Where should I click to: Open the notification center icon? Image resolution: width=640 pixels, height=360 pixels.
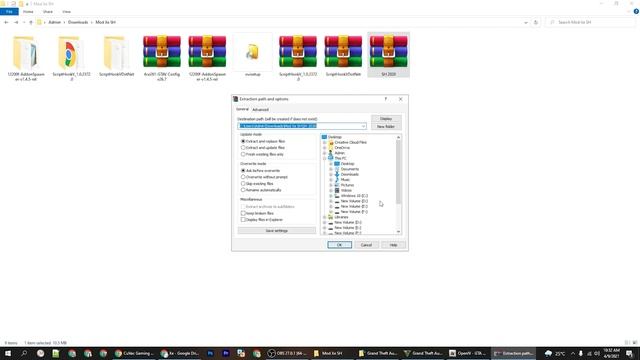coord(630,353)
